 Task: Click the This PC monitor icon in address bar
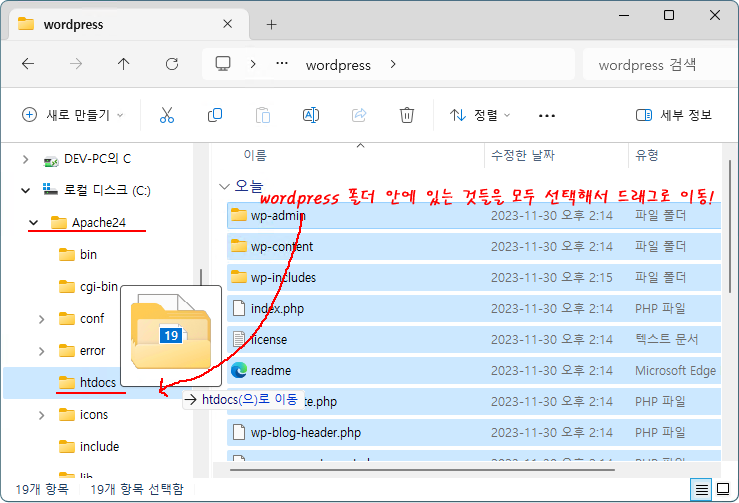point(223,64)
